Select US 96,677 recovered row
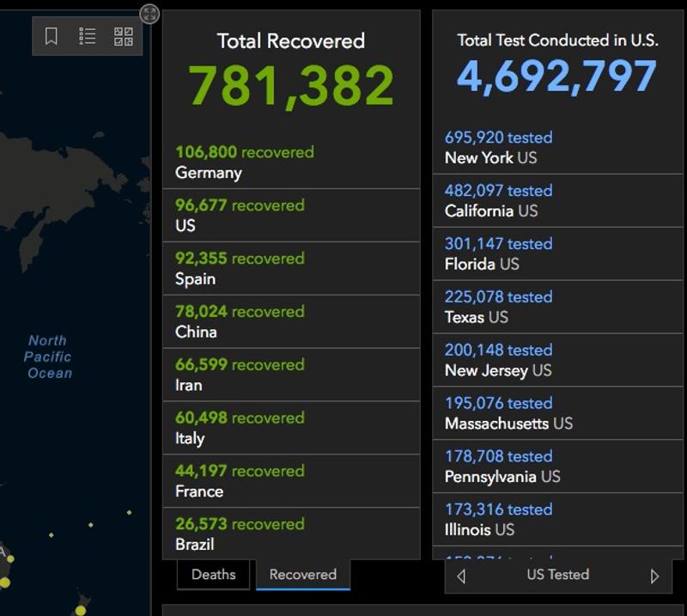The width and height of the screenshot is (687, 616). tap(291, 216)
